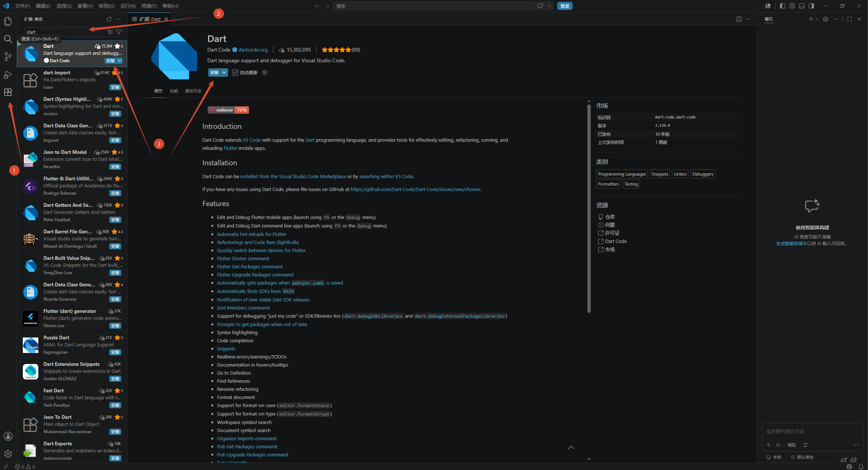Clear extension search results icon
Screen dimensions: 868x470
(110, 32)
